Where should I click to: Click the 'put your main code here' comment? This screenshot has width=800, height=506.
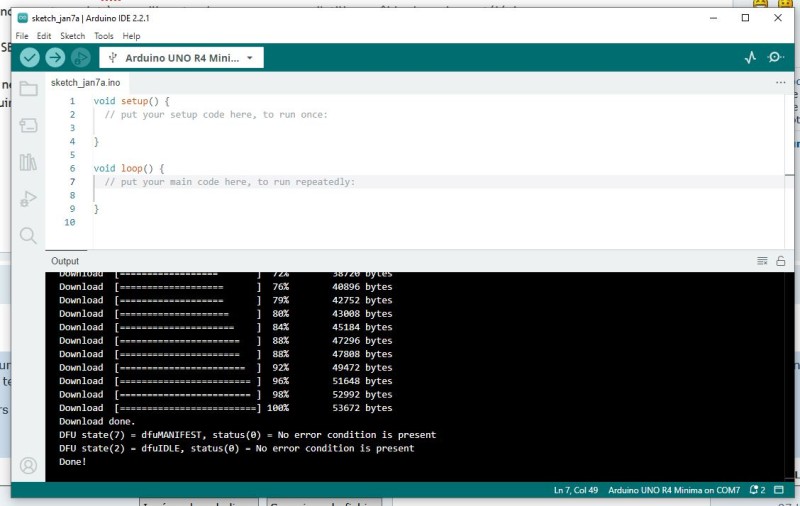(230, 182)
